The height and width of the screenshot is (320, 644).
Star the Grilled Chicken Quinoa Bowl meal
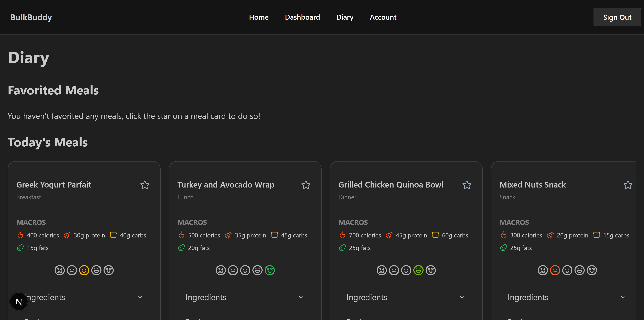point(467,185)
